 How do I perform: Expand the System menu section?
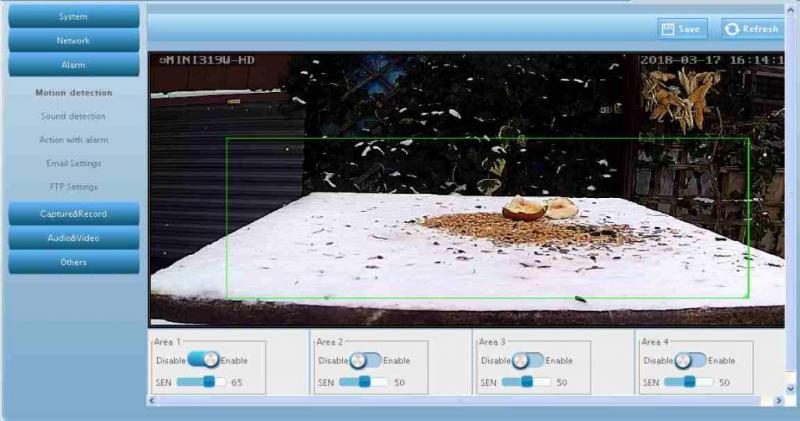click(x=73, y=17)
